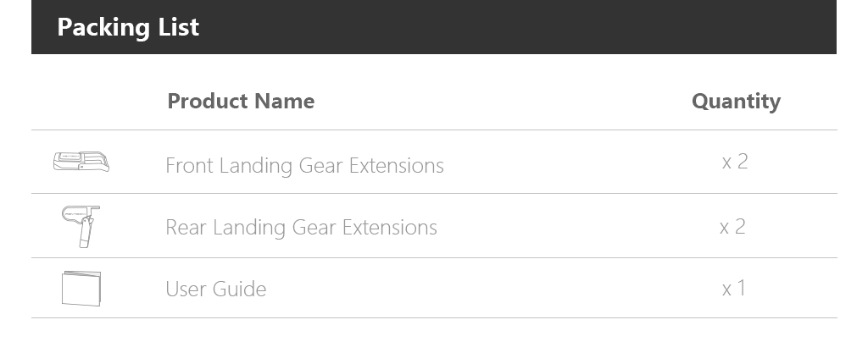Click the Rear Landing Gear Extensions icon
The height and width of the screenshot is (364, 868).
coord(81,226)
